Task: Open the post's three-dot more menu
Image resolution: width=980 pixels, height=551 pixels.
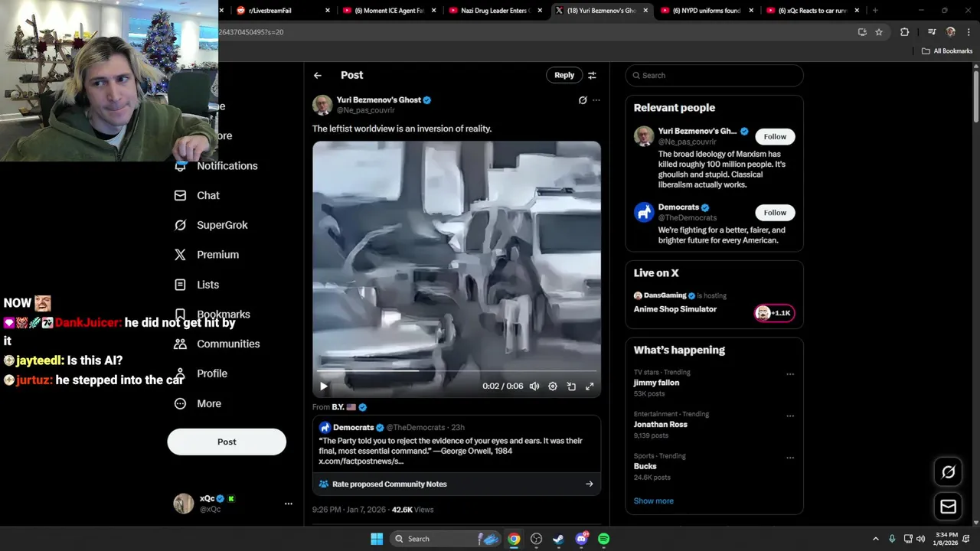Action: 596,100
